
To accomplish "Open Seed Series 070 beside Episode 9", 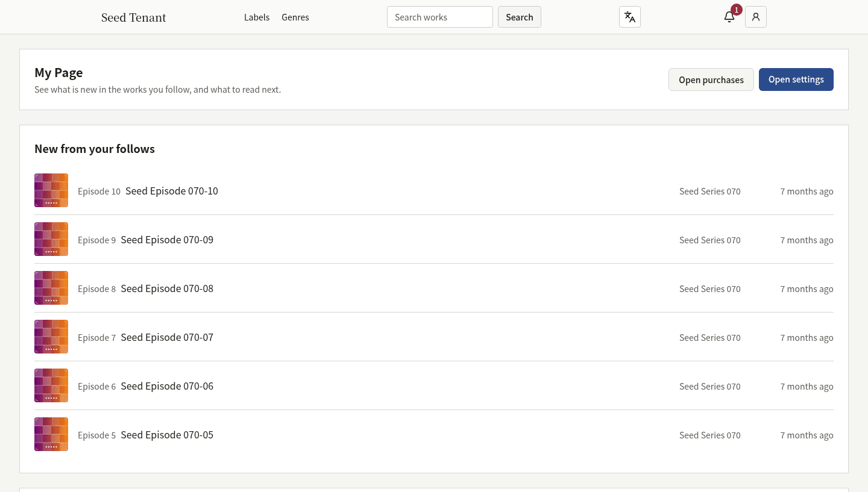I will tap(710, 240).
